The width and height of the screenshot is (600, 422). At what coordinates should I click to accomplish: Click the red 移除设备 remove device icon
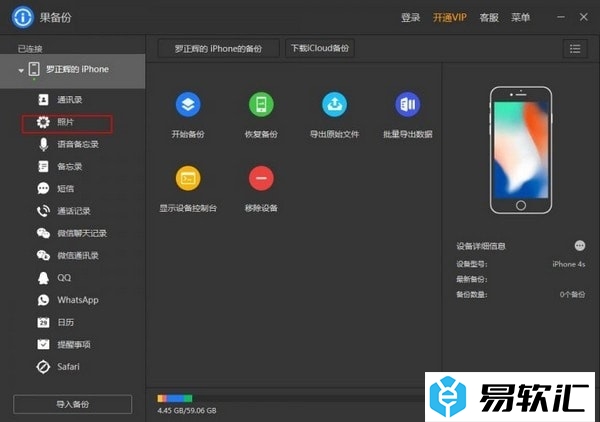coord(261,178)
